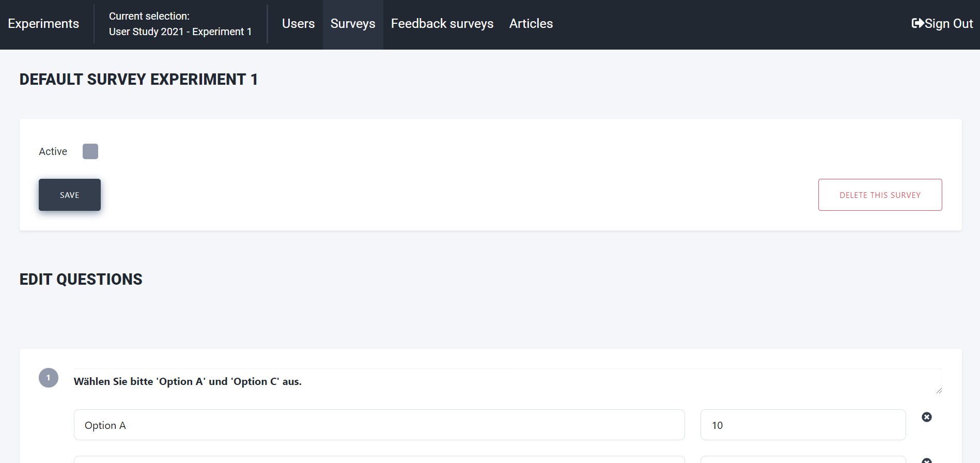
Task: Click the Sign Out link
Action: [942, 24]
